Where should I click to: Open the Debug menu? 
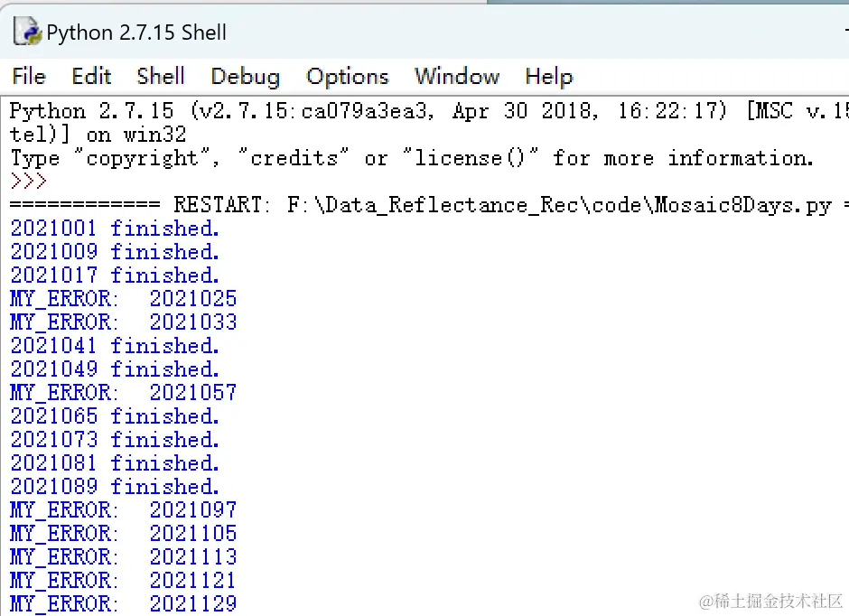pos(246,77)
